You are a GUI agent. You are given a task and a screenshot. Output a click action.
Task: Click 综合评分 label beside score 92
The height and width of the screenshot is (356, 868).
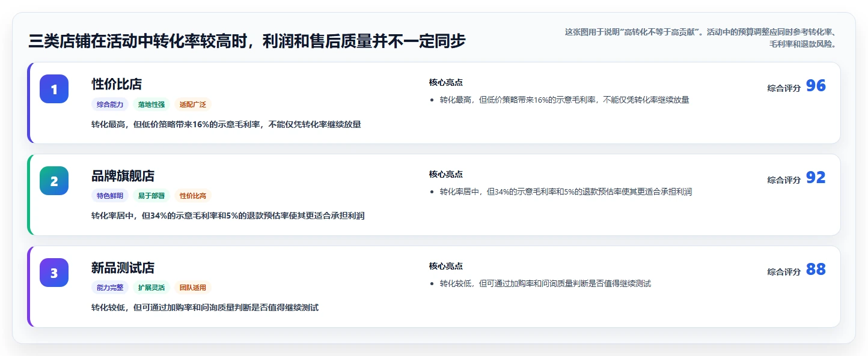(784, 180)
